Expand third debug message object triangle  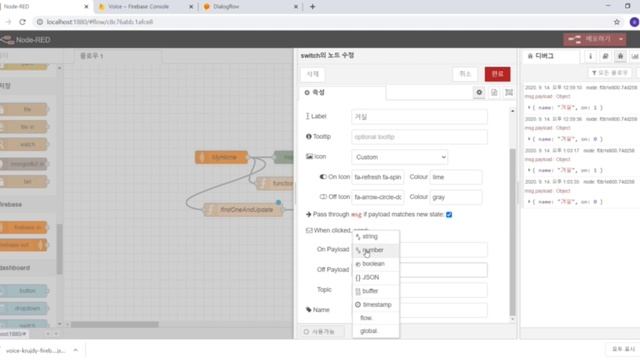coord(529,170)
